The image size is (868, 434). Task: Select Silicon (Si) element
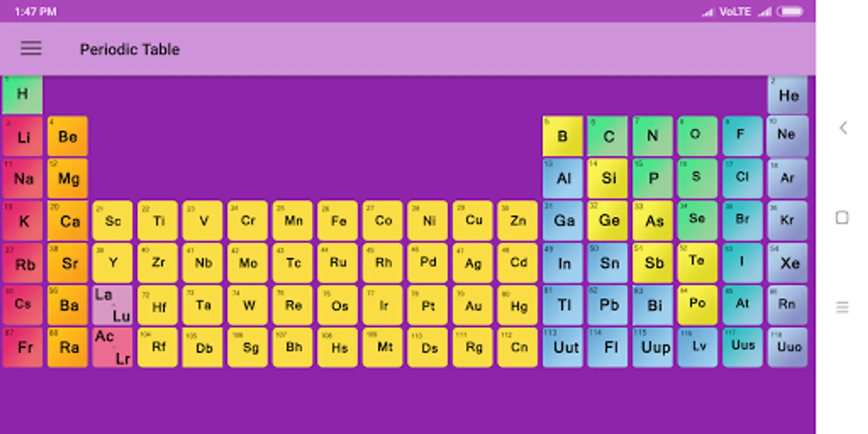[608, 178]
